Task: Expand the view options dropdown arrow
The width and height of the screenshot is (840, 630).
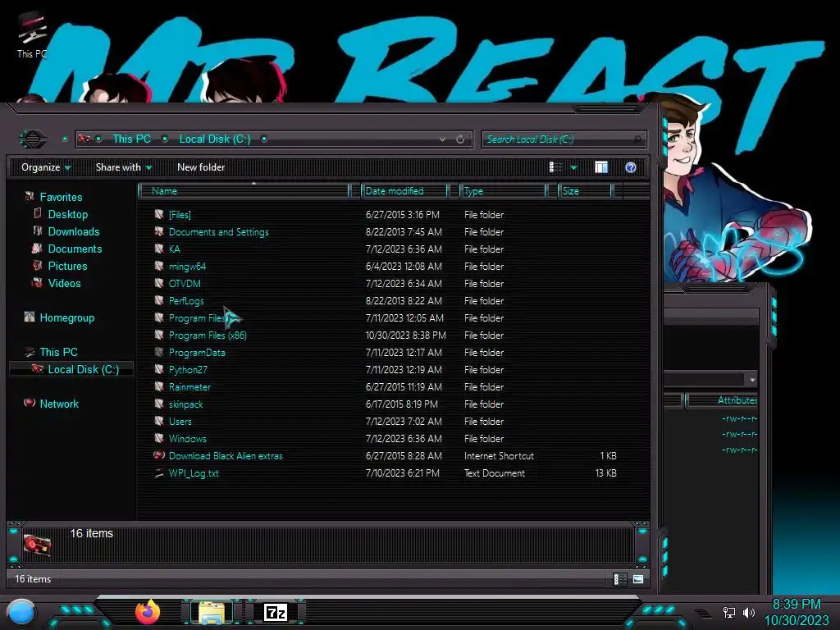Action: tap(573, 167)
